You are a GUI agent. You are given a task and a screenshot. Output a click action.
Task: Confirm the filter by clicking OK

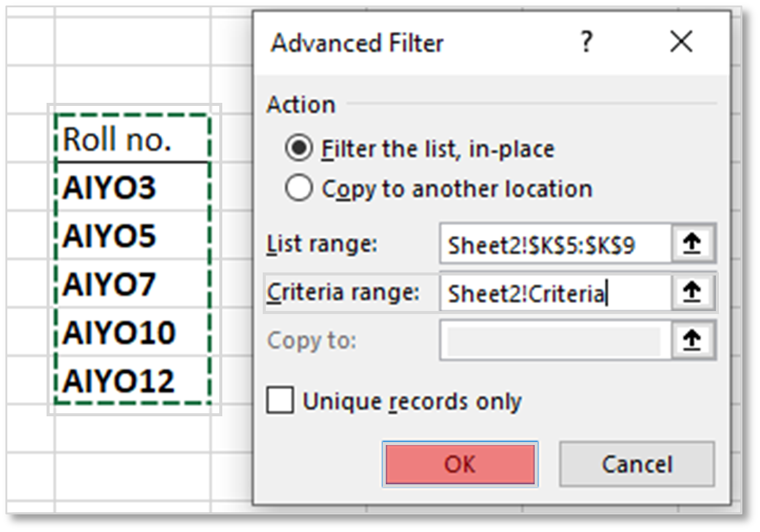click(461, 463)
